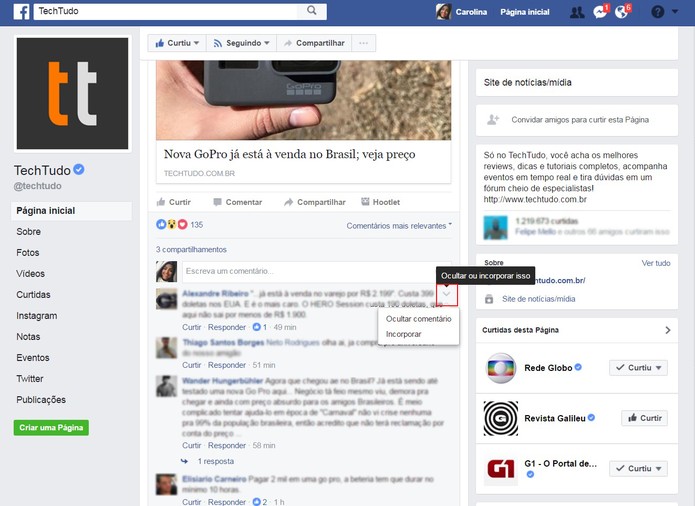This screenshot has width=695, height=506.
Task: Open friend requests icon in top bar
Action: coord(577,12)
